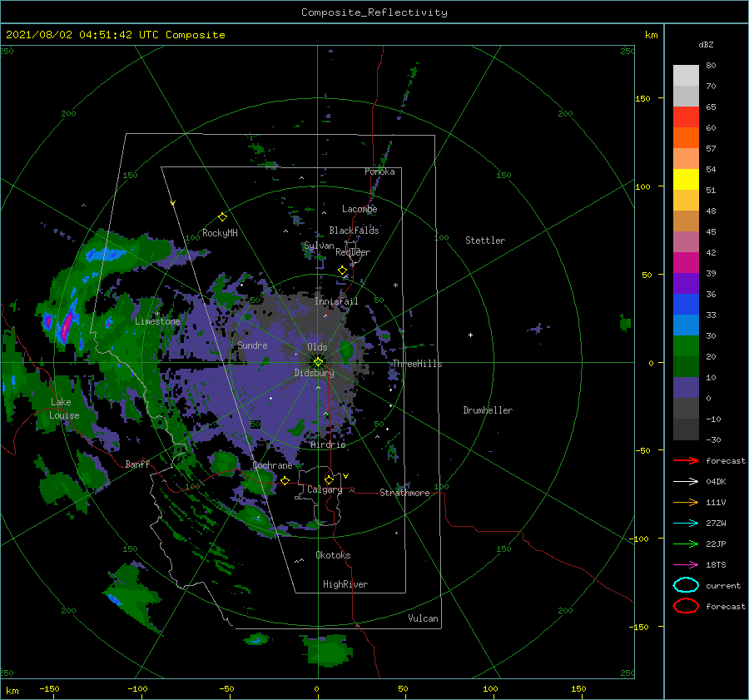This screenshot has width=749, height=700.
Task: Click the HighRiver label
Action: pyautogui.click(x=345, y=584)
